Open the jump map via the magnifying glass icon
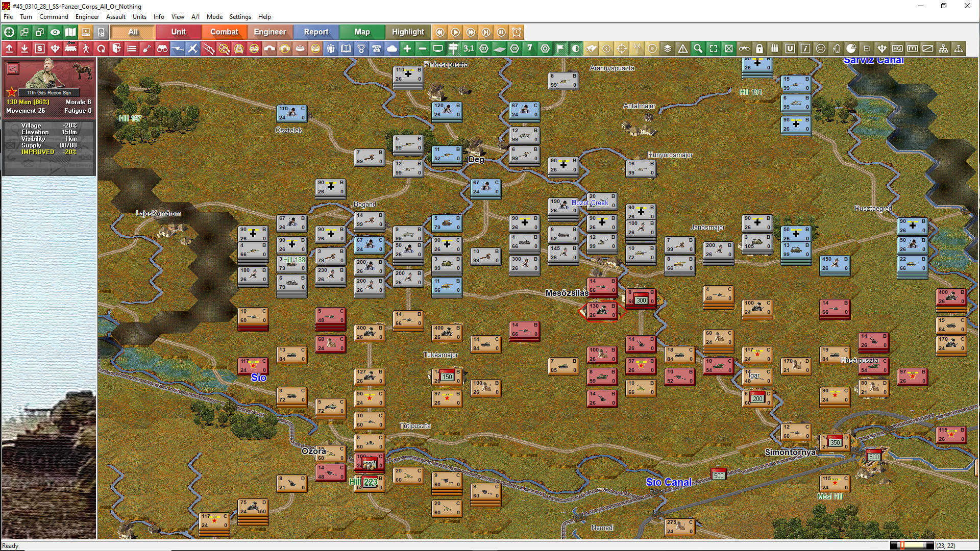The image size is (980, 551). click(x=698, y=48)
